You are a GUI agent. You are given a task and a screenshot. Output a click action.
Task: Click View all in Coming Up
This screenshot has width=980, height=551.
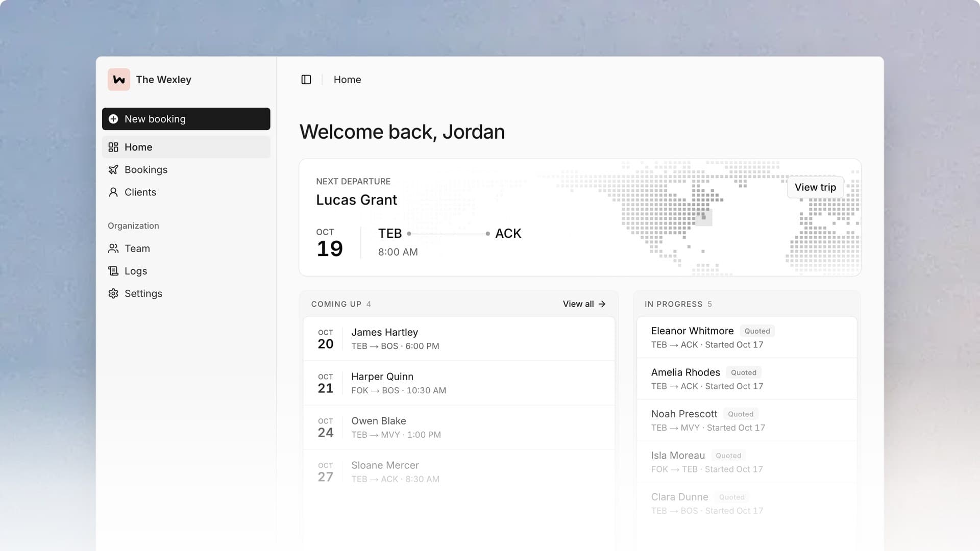point(584,304)
